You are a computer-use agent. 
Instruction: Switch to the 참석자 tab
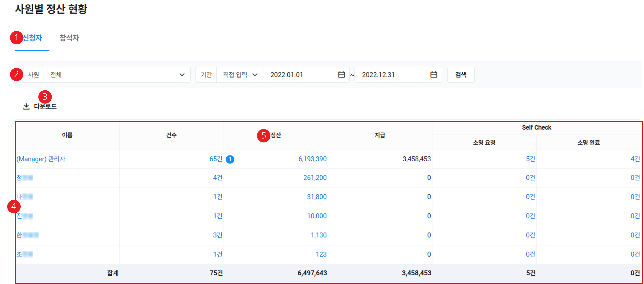coord(69,38)
